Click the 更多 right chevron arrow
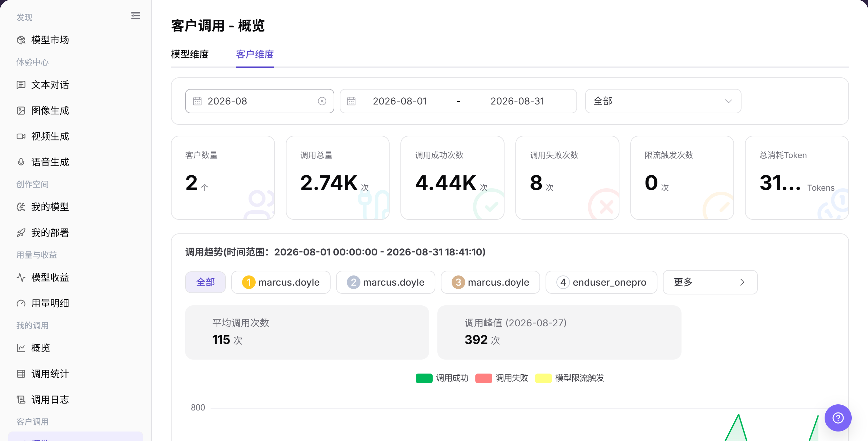 click(743, 282)
